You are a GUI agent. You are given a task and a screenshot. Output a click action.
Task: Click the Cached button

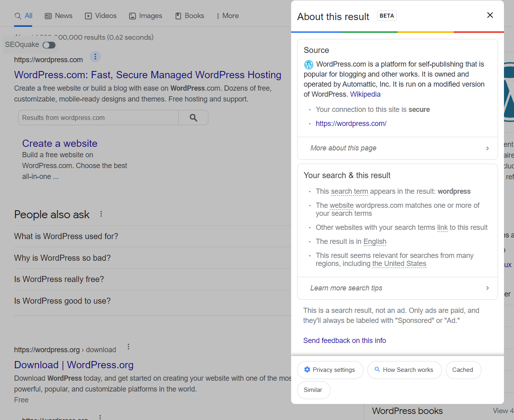coord(463,370)
